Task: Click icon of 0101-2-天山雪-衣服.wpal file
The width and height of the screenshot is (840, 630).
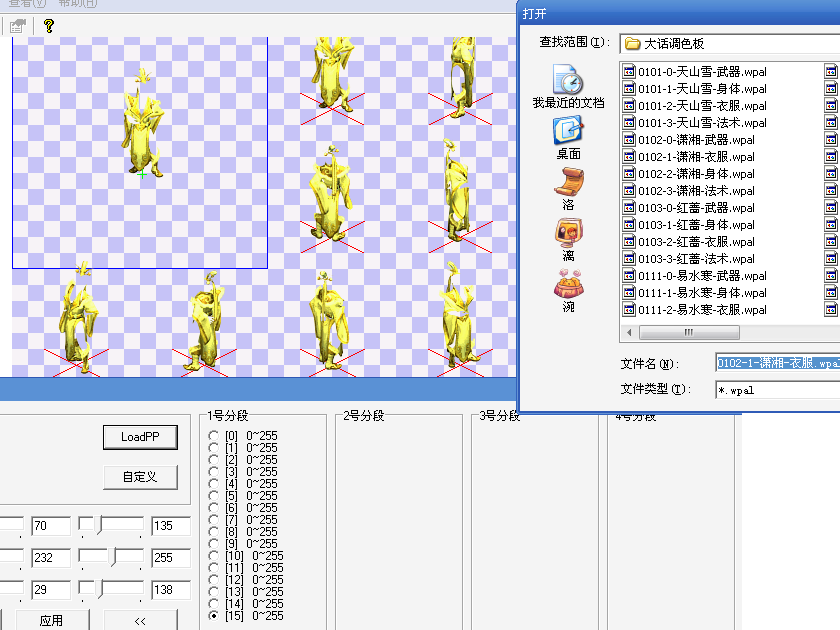Action: tap(629, 106)
